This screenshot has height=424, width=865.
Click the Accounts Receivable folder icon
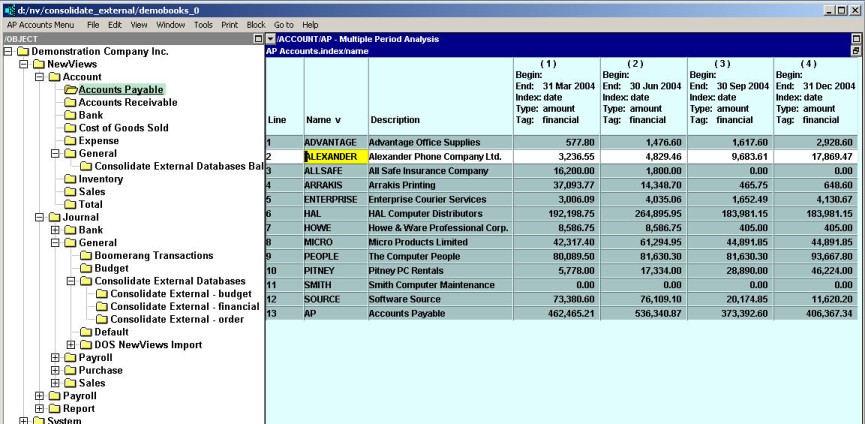71,102
